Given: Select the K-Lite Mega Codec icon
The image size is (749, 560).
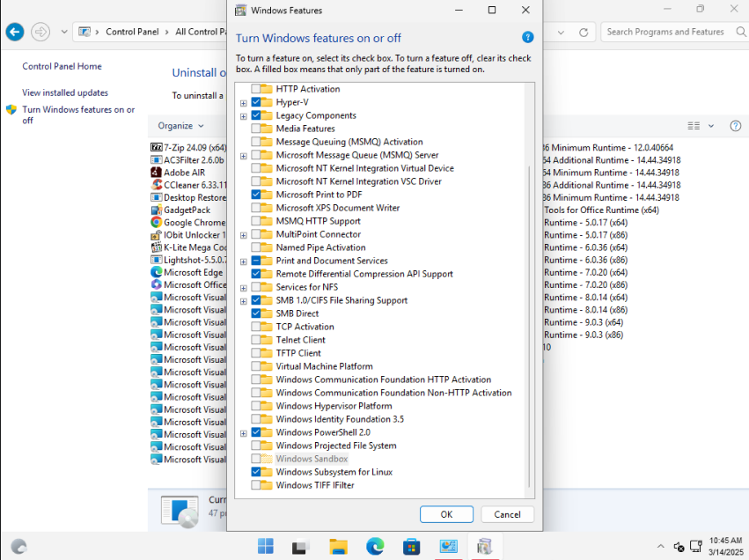Looking at the screenshot, I should (x=156, y=247).
